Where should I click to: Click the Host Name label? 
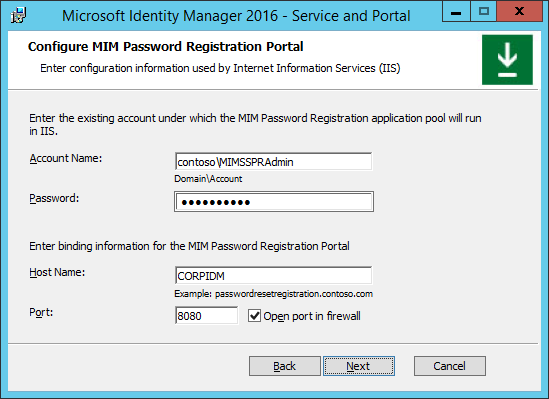(57, 272)
